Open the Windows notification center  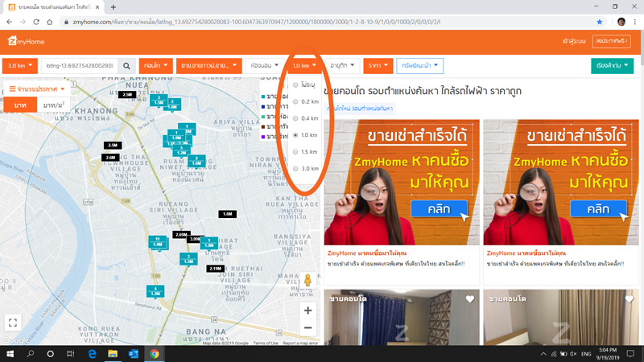[630, 354]
